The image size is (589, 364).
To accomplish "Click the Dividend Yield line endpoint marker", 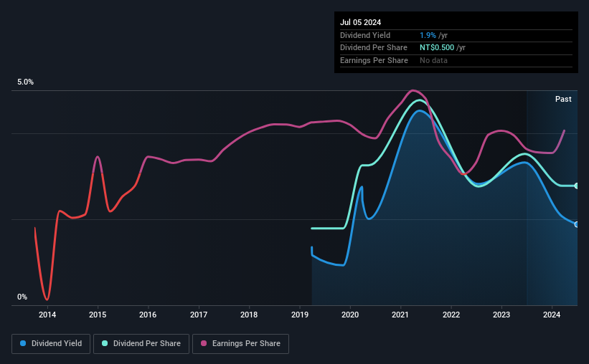I will [x=577, y=224].
